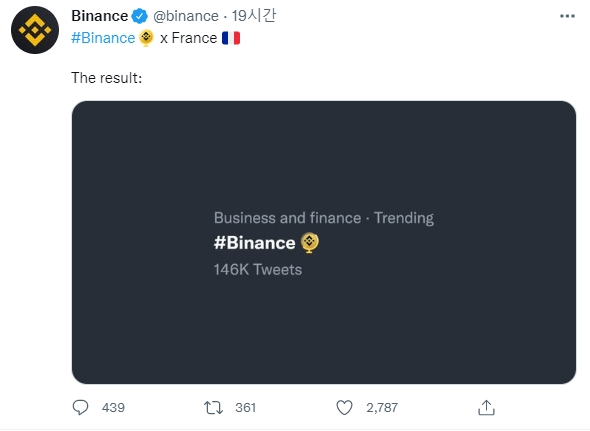
Task: Open the 19시간 timestamp link
Action: click(254, 16)
